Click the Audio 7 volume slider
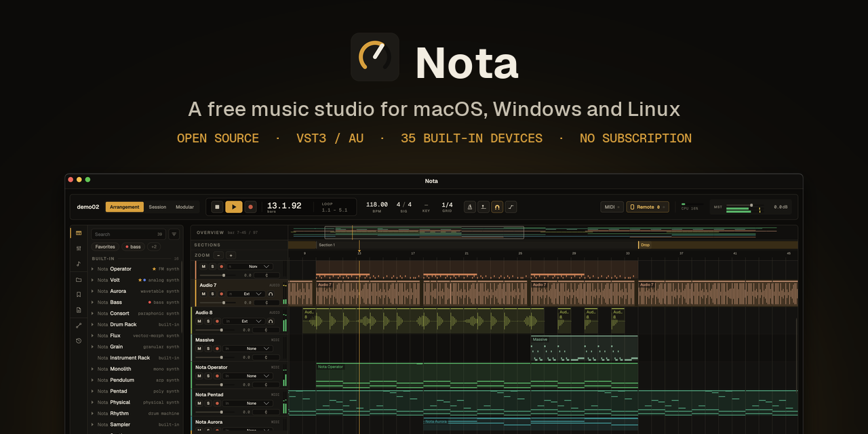 point(217,302)
